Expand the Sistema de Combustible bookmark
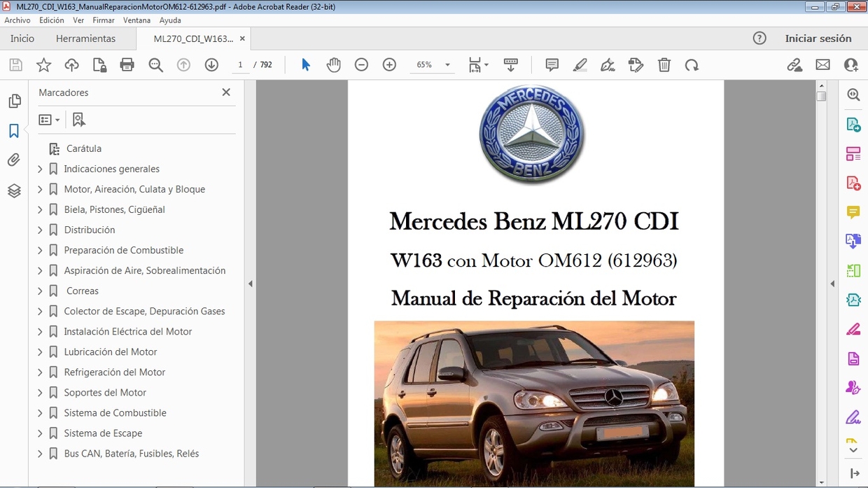Image resolution: width=868 pixels, height=488 pixels. (41, 413)
